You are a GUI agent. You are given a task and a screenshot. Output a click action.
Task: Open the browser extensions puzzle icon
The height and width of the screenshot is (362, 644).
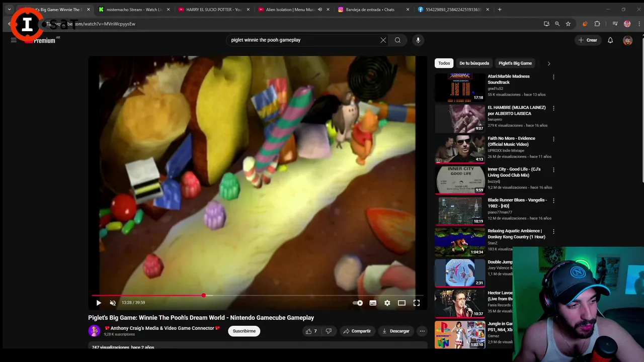(597, 24)
